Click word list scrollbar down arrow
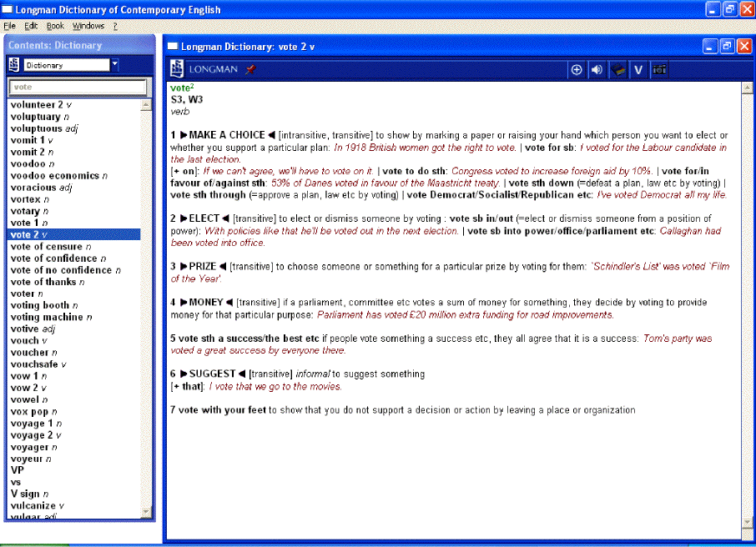 (x=146, y=512)
